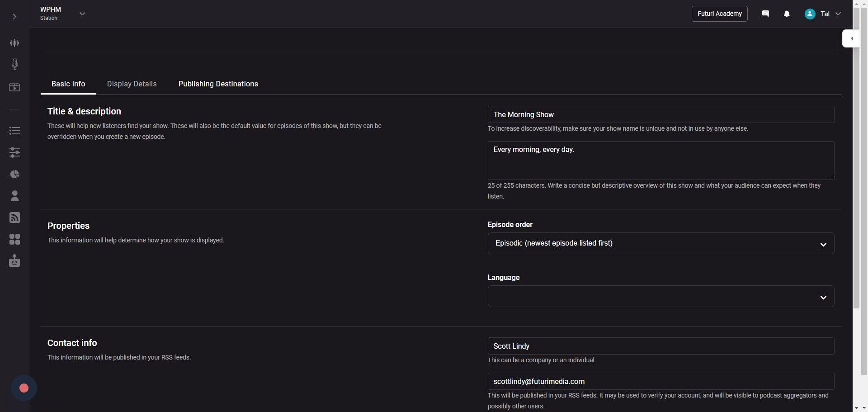Open the sliders settings icon
The height and width of the screenshot is (412, 868).
[14, 152]
